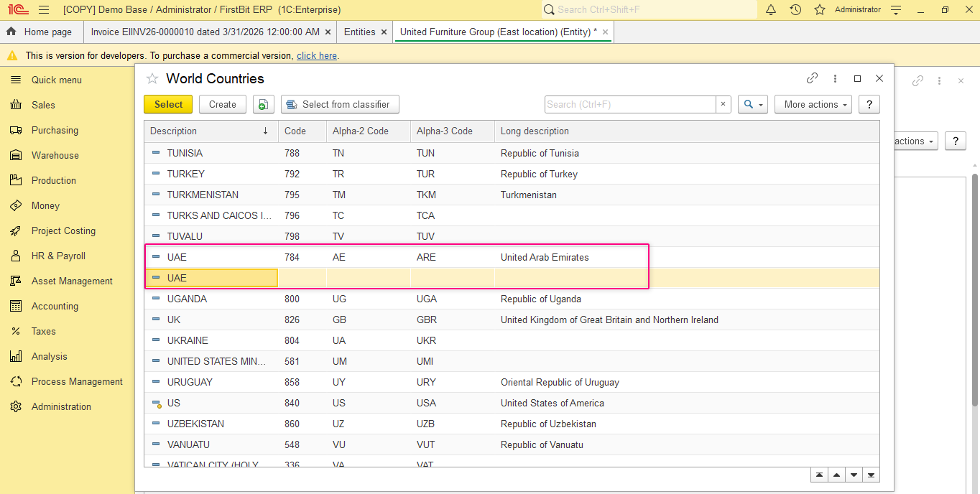Image resolution: width=980 pixels, height=494 pixels.
Task: Open World Countries kebab menu
Action: tap(835, 78)
